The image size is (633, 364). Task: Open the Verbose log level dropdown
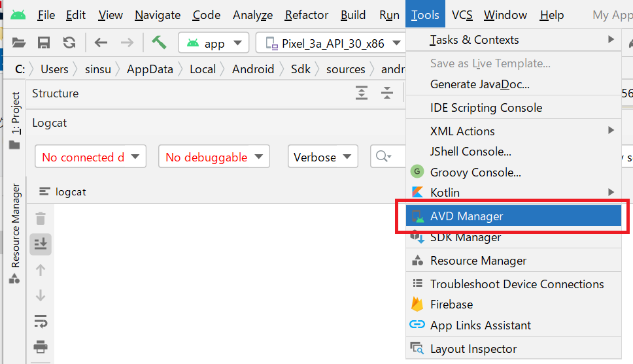point(323,156)
